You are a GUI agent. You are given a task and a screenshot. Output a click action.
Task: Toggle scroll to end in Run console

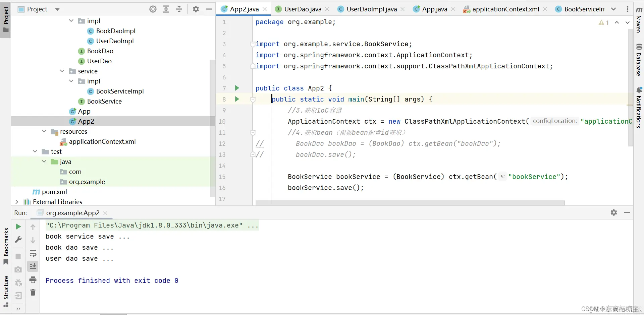[33, 266]
